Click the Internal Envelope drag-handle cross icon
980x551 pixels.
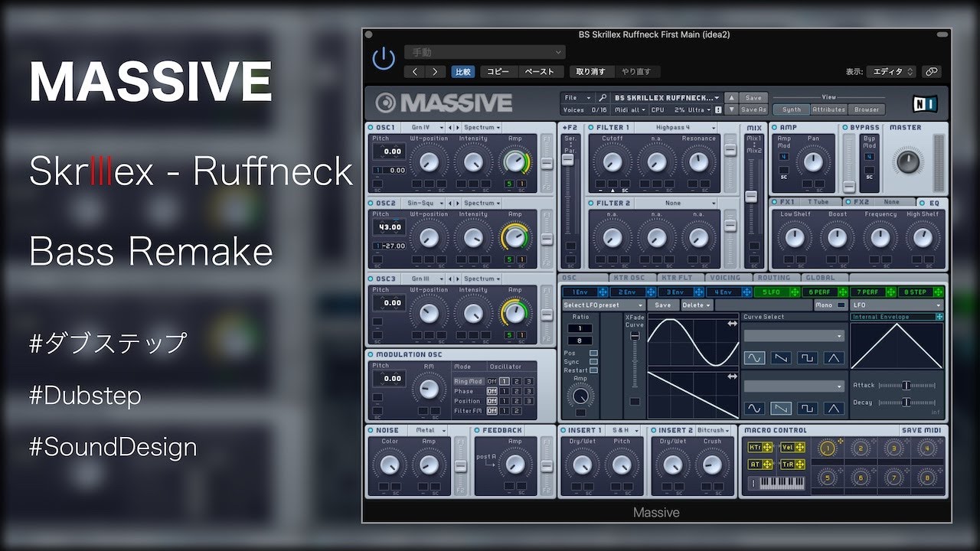pyautogui.click(x=939, y=317)
